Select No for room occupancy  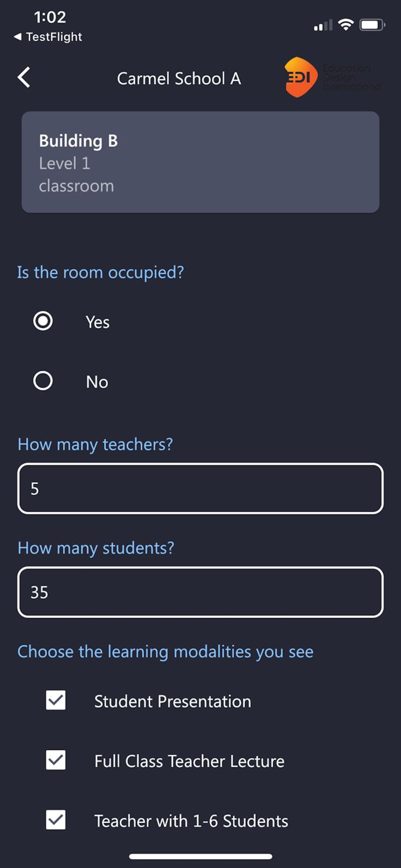click(x=43, y=381)
